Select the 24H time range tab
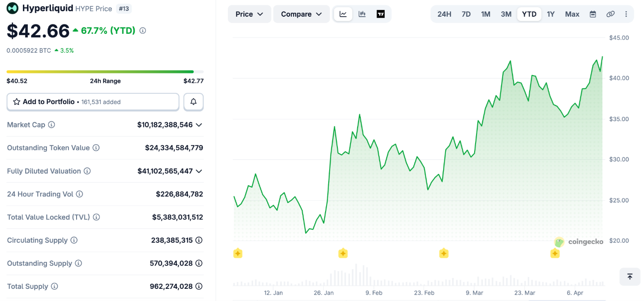This screenshot has width=644, height=301. click(444, 14)
